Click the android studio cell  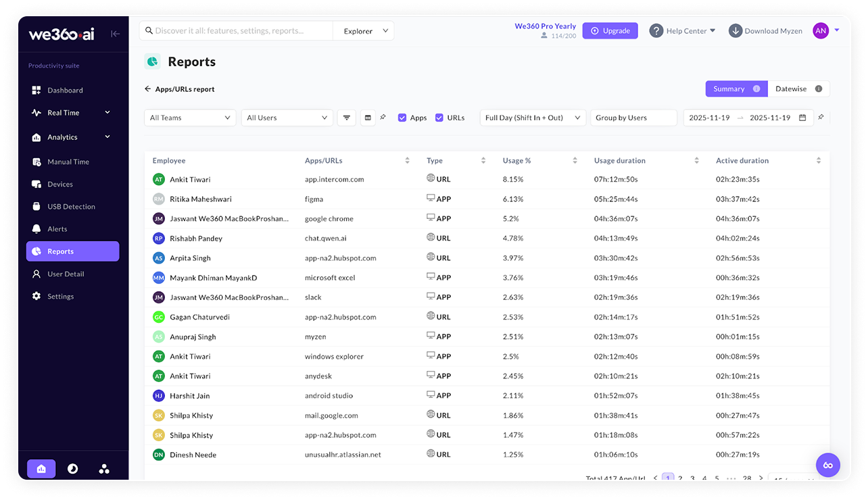click(329, 396)
